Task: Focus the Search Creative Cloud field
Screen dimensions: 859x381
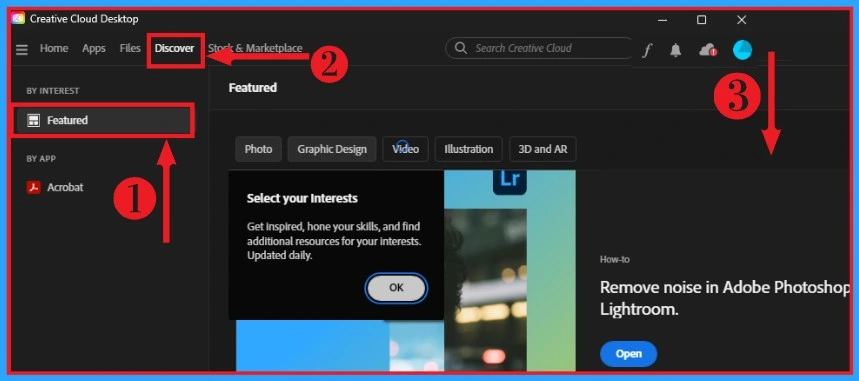Action: click(x=540, y=48)
